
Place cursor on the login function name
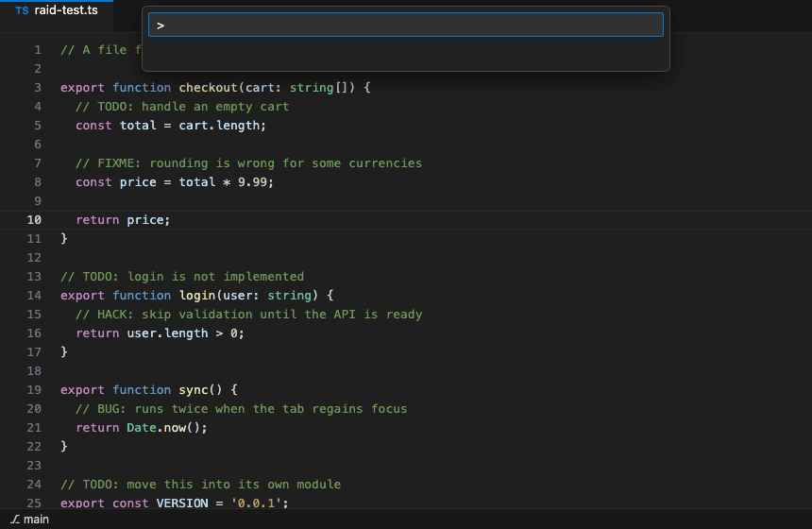click(197, 296)
